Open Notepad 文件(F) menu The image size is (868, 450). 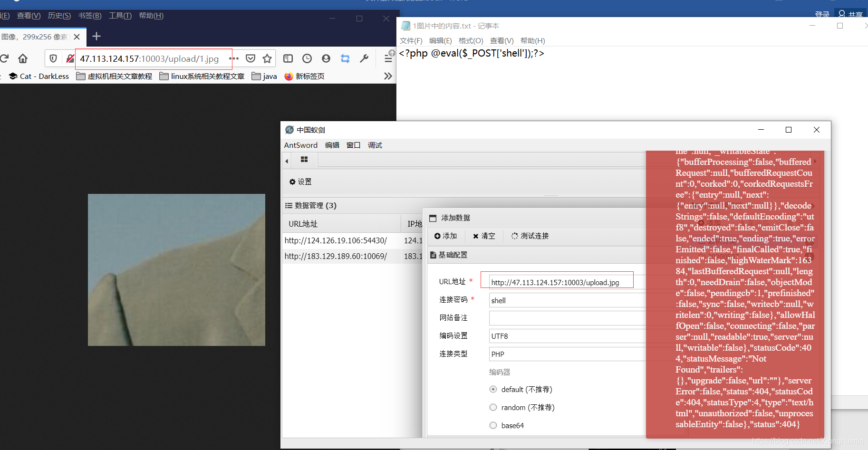(411, 41)
